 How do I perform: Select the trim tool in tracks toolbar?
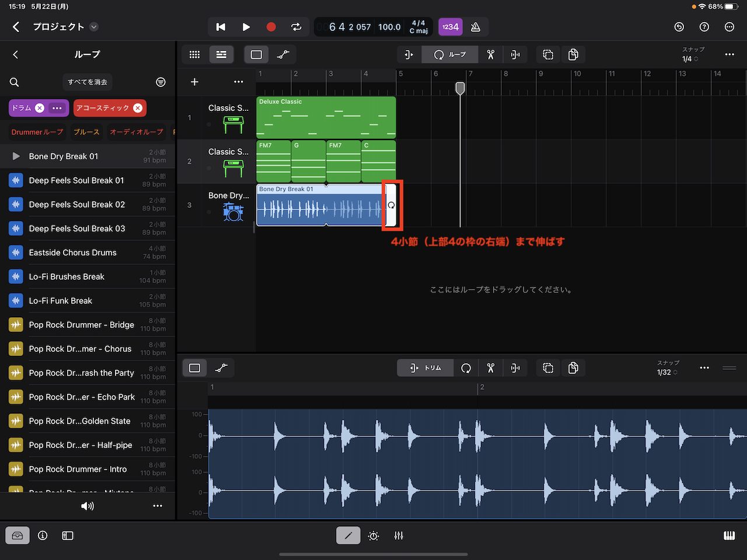pyautogui.click(x=409, y=54)
